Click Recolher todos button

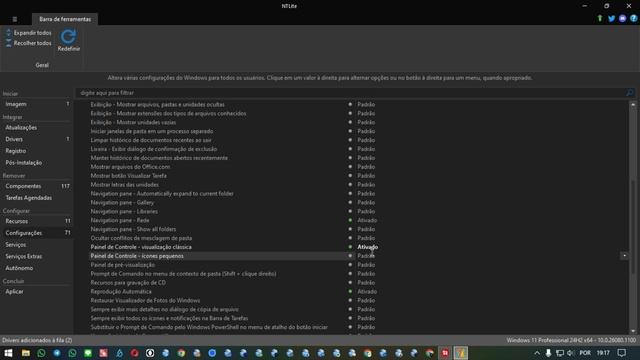(29, 43)
